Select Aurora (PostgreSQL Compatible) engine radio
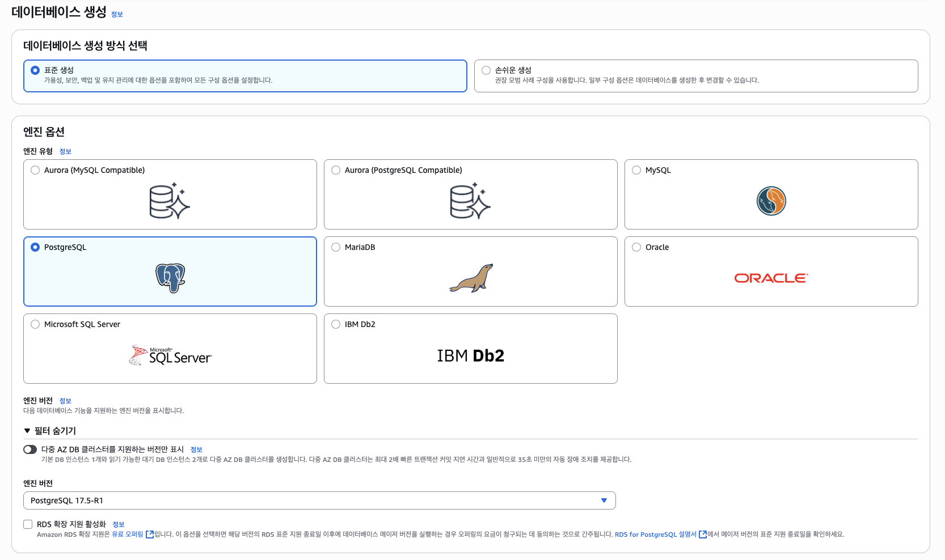 coord(336,170)
